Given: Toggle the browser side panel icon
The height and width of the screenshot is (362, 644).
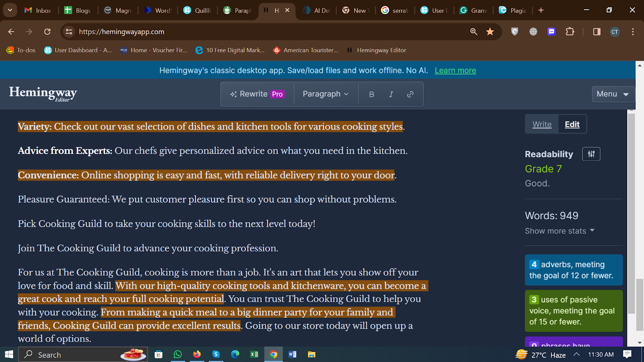Looking at the screenshot, I should [x=597, y=32].
